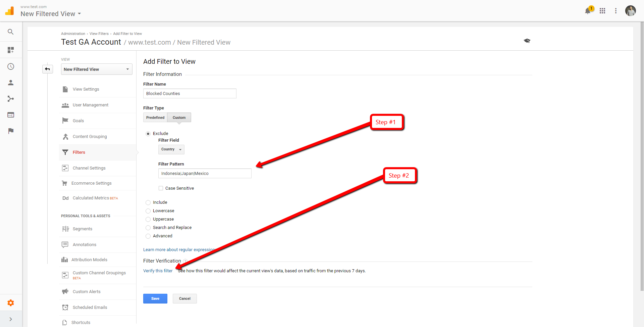The image size is (644, 327).
Task: Open the Filter Verification help icon
Action: click(185, 261)
